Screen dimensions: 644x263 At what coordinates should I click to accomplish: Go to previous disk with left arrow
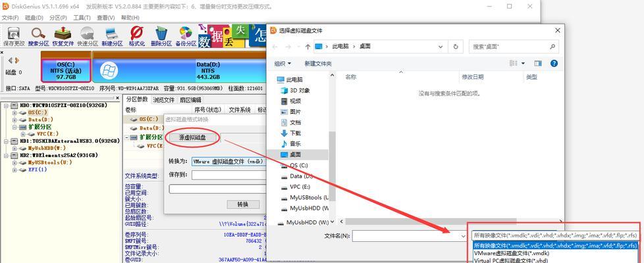(x=11, y=60)
